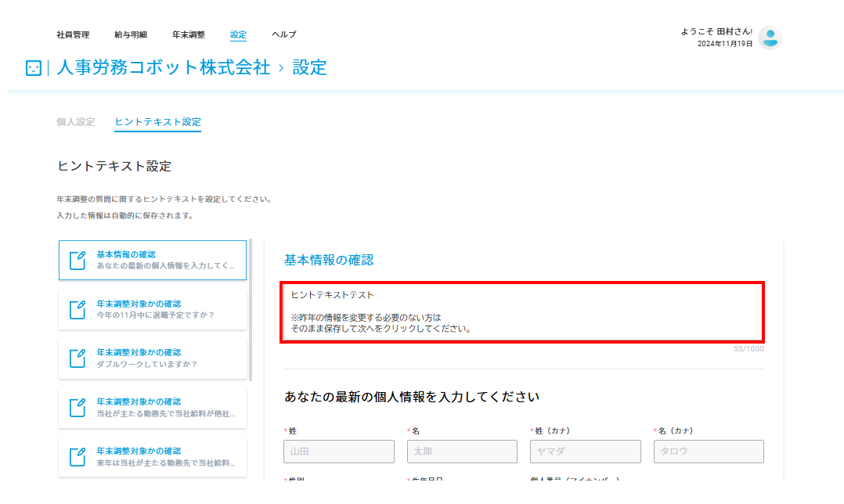The height and width of the screenshot is (504, 844).
Task: Click the 姓 field showing 山田
Action: [x=339, y=452]
